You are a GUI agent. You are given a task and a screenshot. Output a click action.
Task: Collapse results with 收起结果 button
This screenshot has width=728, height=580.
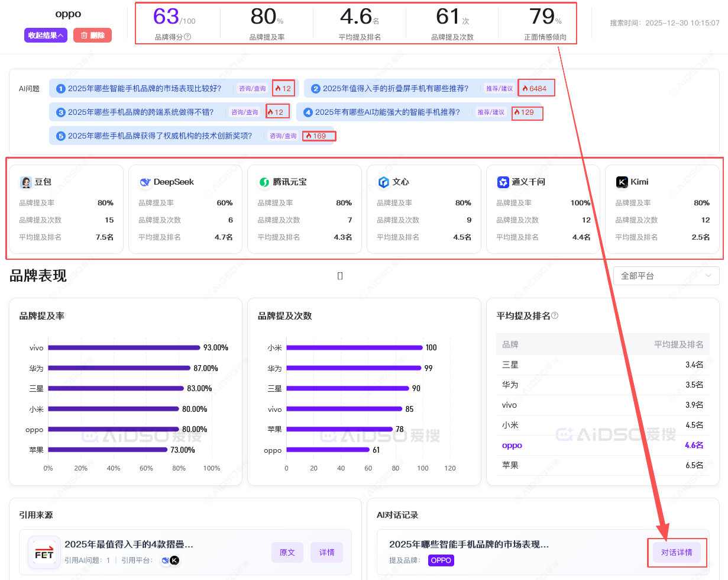(x=46, y=36)
